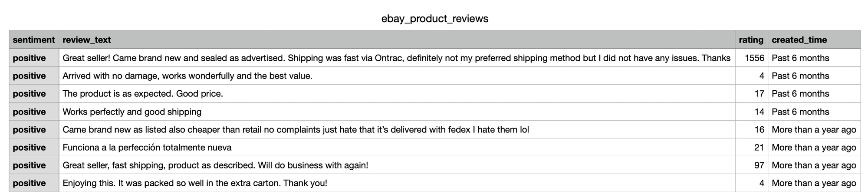
Task: Click the ebay_product_reviews table title
Action: (434, 19)
